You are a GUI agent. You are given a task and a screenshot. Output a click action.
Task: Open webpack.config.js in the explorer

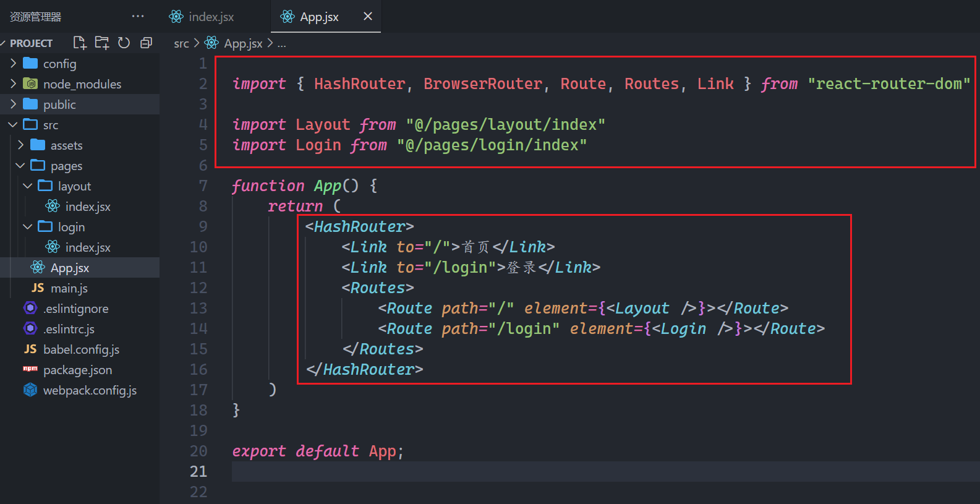tap(80, 390)
